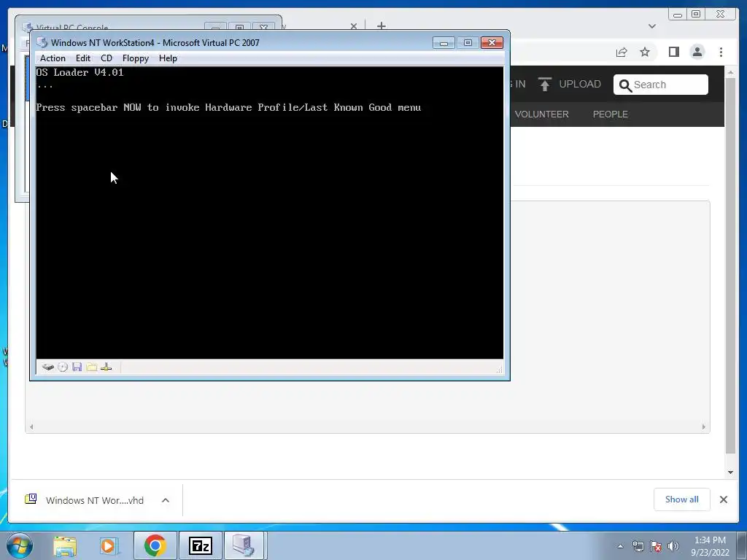
Task: Open 7-Zip from the taskbar
Action: pos(200,545)
